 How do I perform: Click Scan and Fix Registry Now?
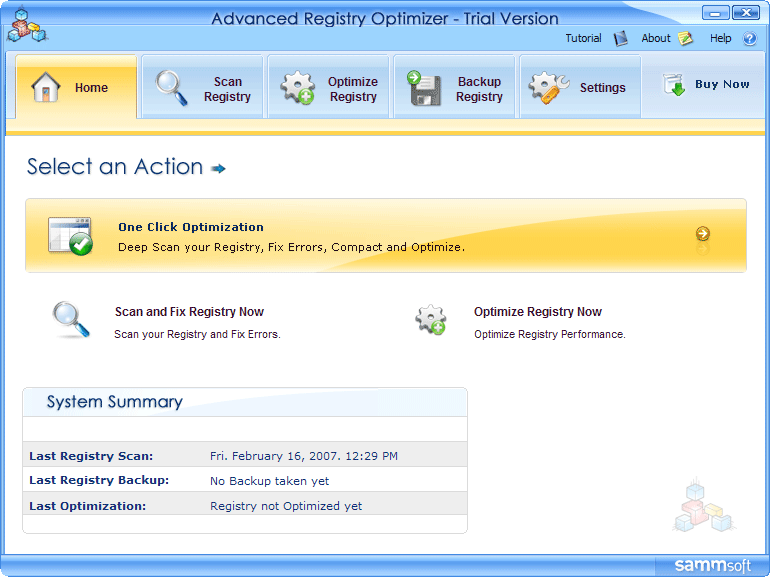[x=190, y=312]
